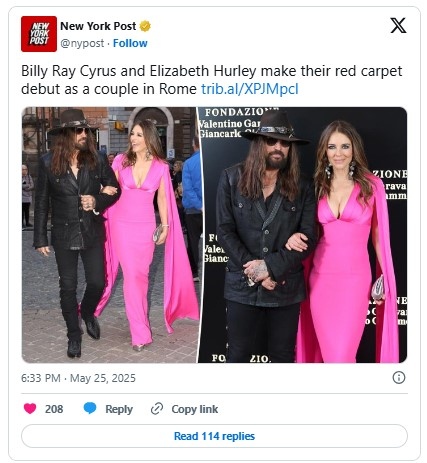Follow the nypost account

click(x=130, y=43)
